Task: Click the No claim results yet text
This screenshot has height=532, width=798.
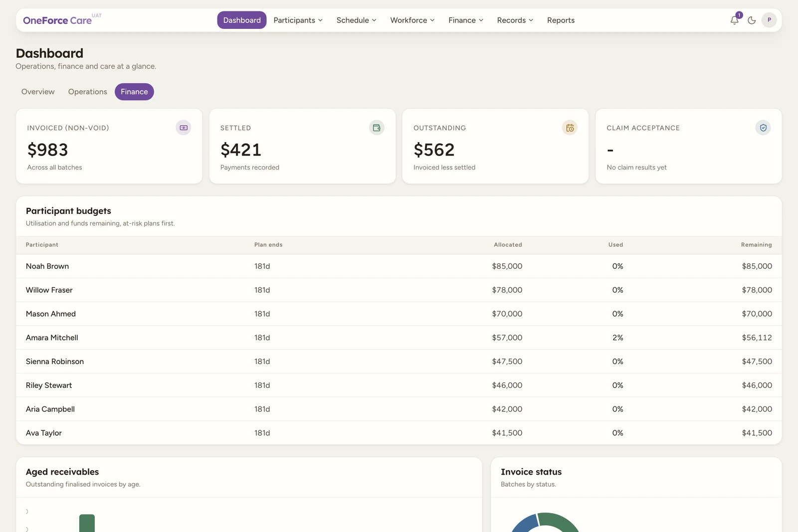Action: (x=636, y=168)
